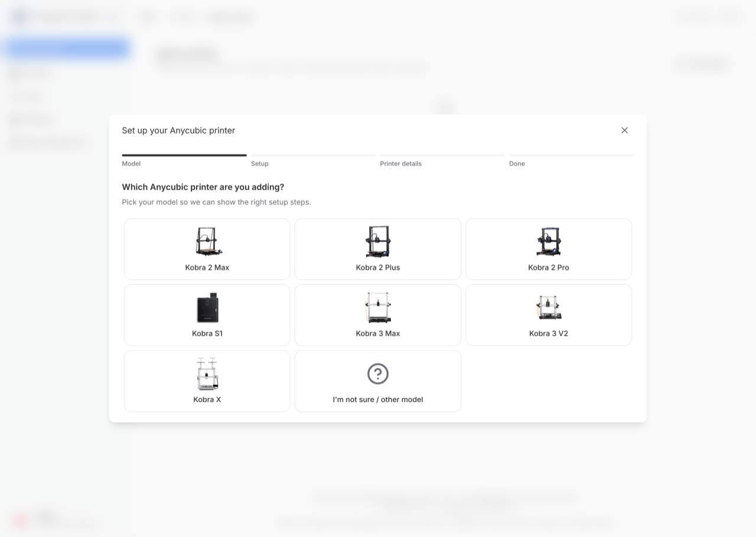Click the Kobra S1 label

[207, 333]
